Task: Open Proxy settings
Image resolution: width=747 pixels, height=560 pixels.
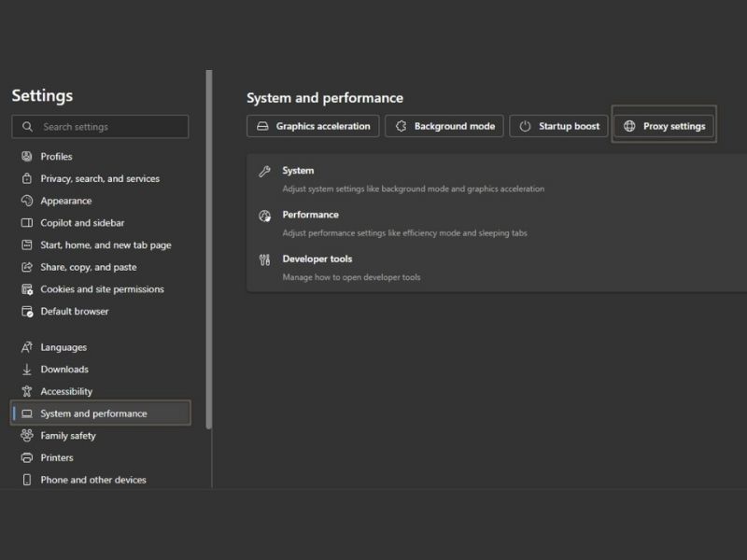Action: [664, 126]
